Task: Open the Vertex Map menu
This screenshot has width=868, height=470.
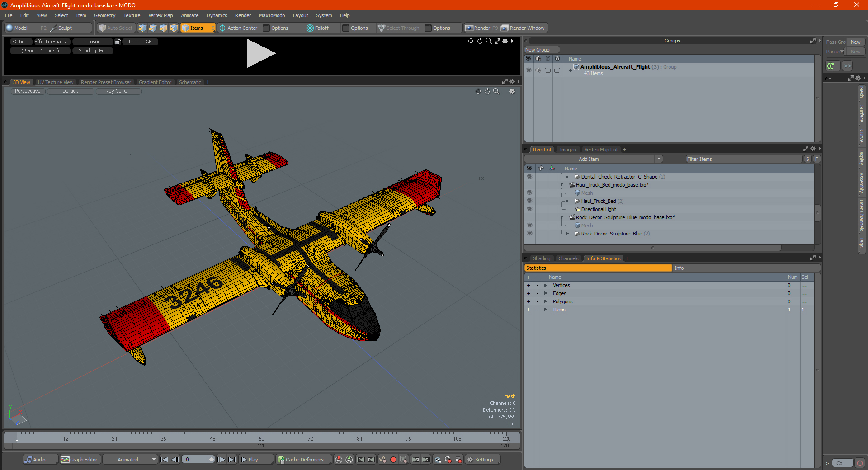Action: (x=160, y=15)
